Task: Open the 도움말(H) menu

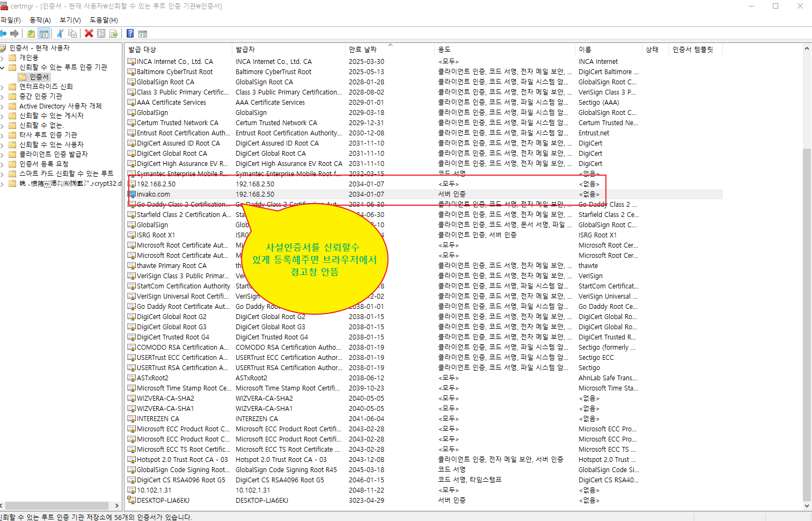Action: click(104, 20)
